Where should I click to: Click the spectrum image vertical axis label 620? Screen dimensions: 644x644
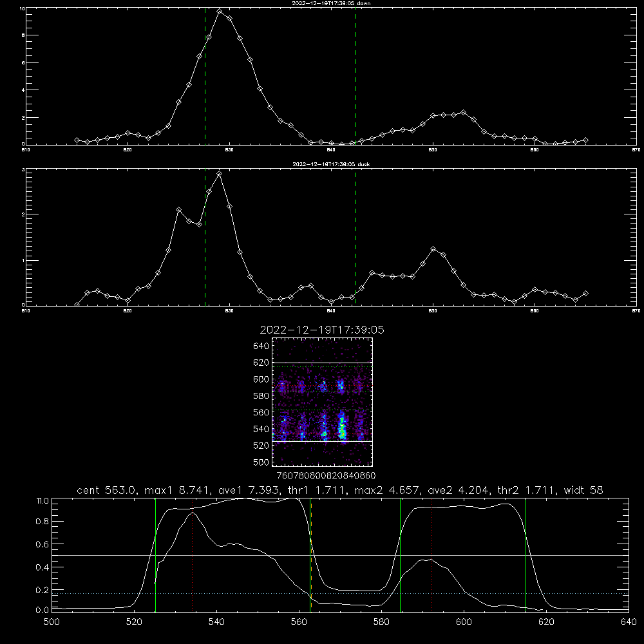(261, 363)
